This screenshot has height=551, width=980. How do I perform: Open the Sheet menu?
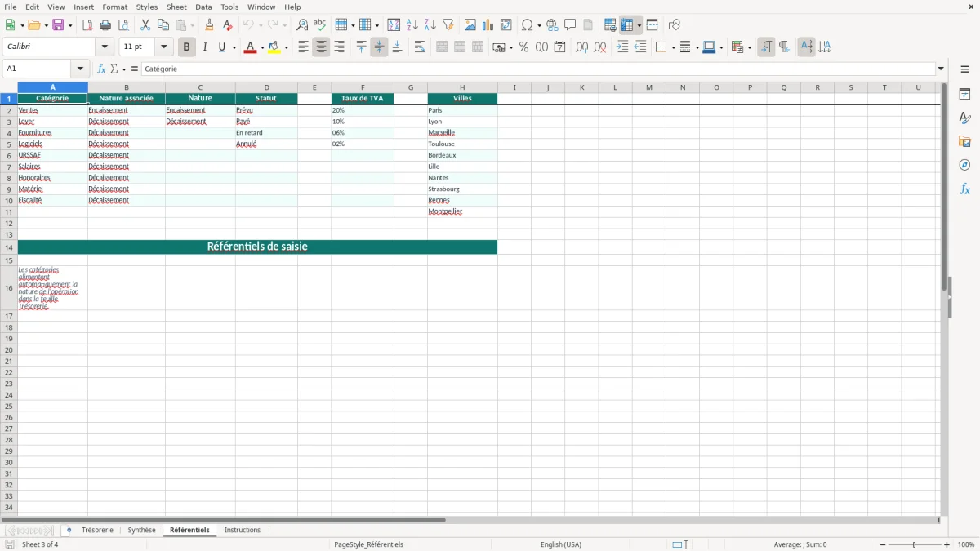[x=176, y=7]
